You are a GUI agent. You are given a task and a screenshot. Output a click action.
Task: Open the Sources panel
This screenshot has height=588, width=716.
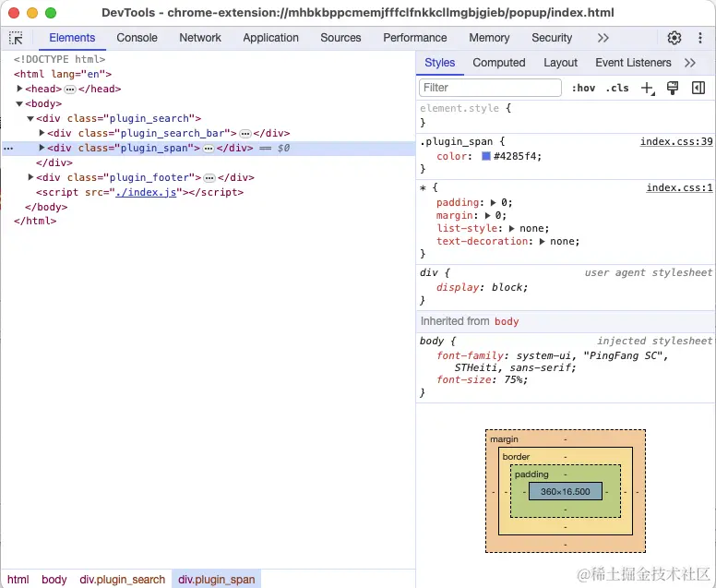tap(340, 38)
